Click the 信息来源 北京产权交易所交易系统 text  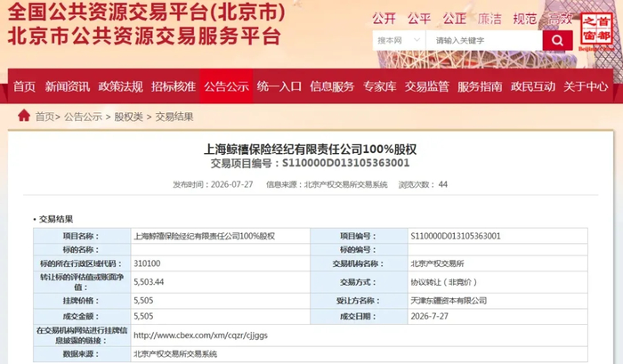327,184
